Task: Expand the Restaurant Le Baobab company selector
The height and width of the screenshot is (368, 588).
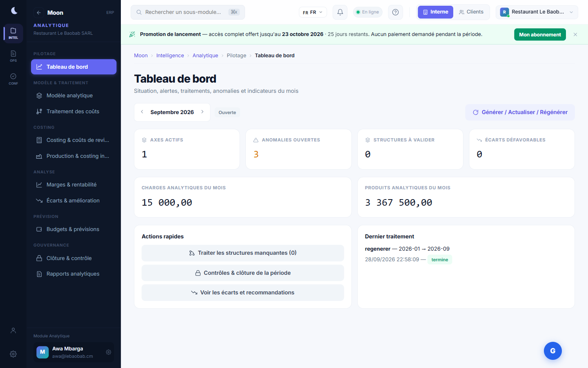Action: click(537, 12)
